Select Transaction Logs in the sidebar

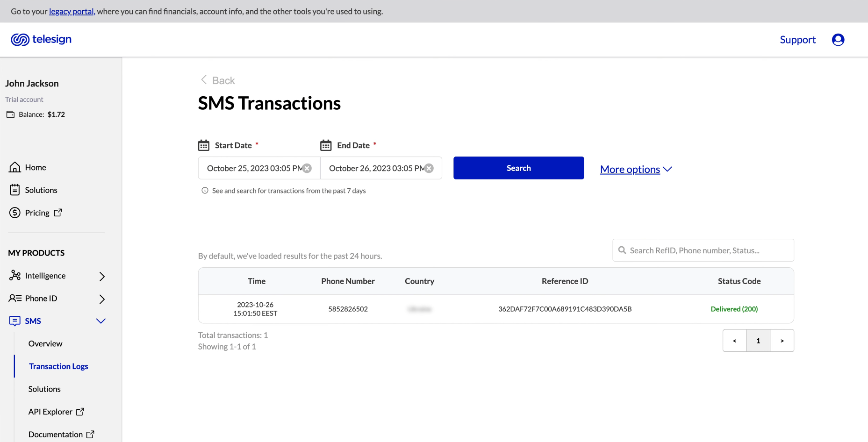(58, 366)
